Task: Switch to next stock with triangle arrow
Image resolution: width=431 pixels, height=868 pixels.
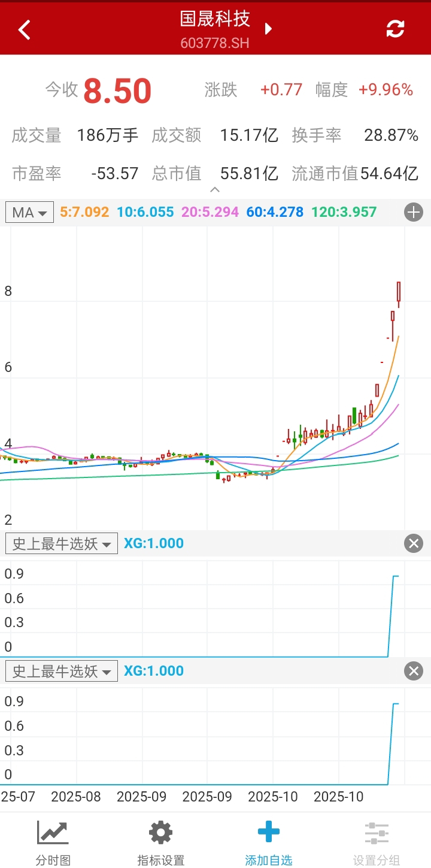Action: coord(269,28)
